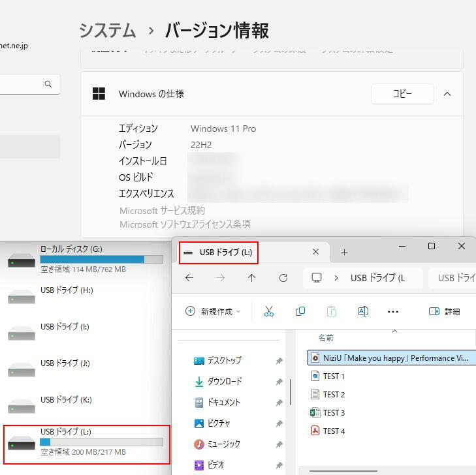Click the Cut scissors icon in toolbar
The image size is (476, 475).
coord(268,312)
